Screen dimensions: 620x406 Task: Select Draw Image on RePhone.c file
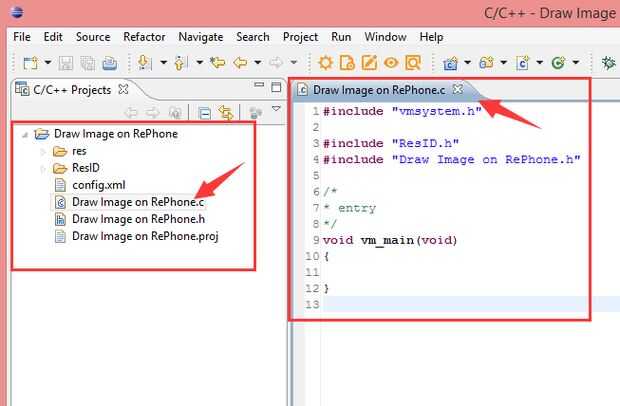pos(129,202)
